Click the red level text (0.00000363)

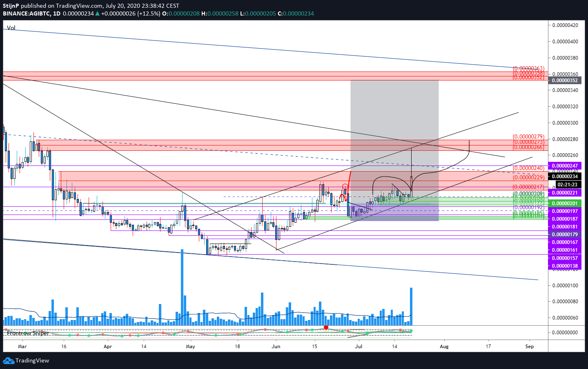point(528,69)
